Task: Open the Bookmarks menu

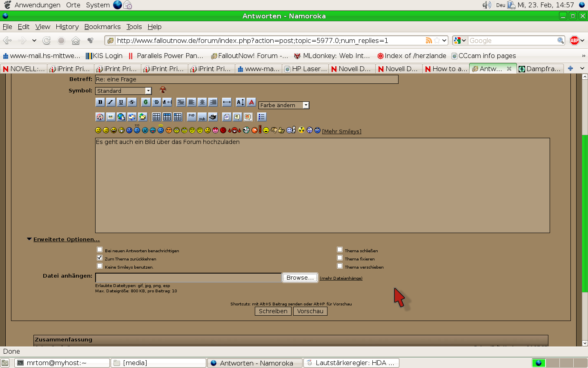Action: pos(102,27)
